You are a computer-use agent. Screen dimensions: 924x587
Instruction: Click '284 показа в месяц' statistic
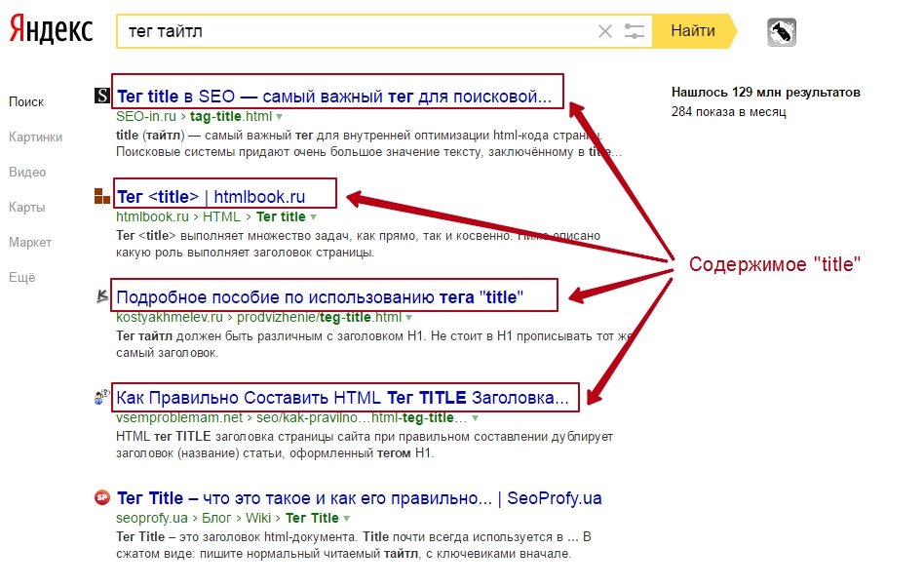[x=728, y=112]
